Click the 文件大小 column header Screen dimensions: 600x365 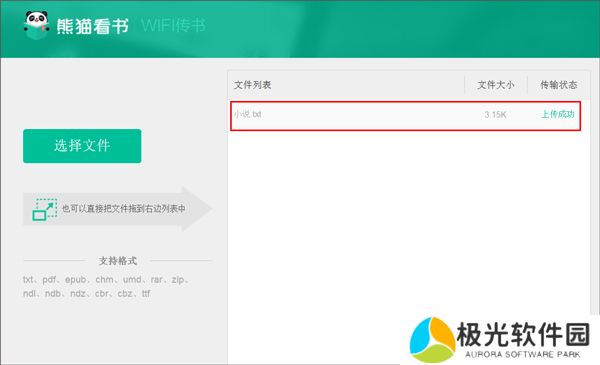pos(496,85)
